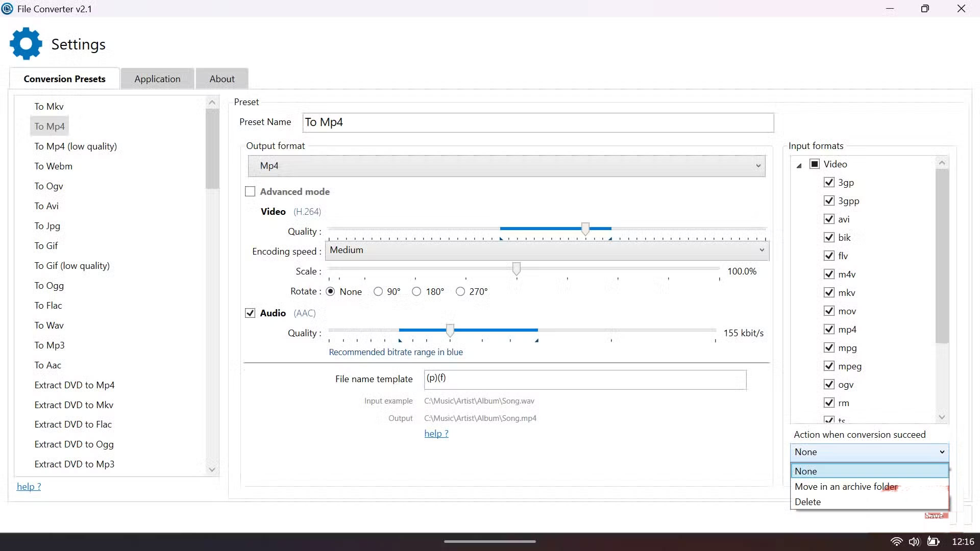This screenshot has height=551, width=980.
Task: Enable the Advanced mode checkbox
Action: pyautogui.click(x=250, y=192)
